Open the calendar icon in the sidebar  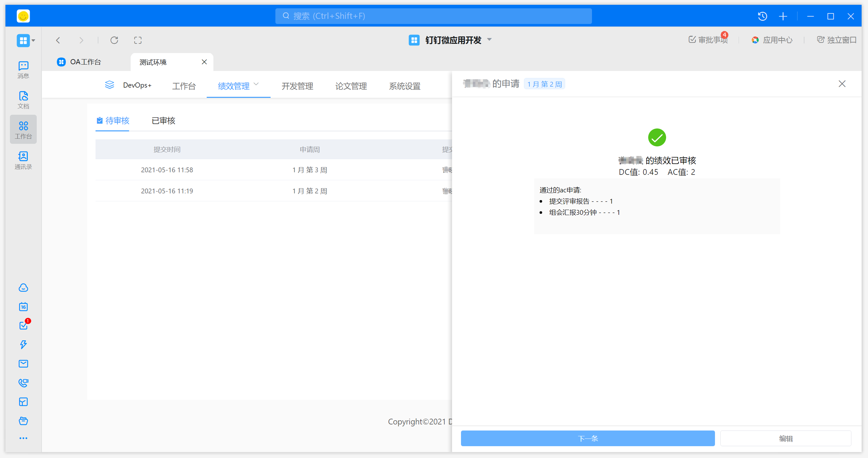pyautogui.click(x=23, y=306)
